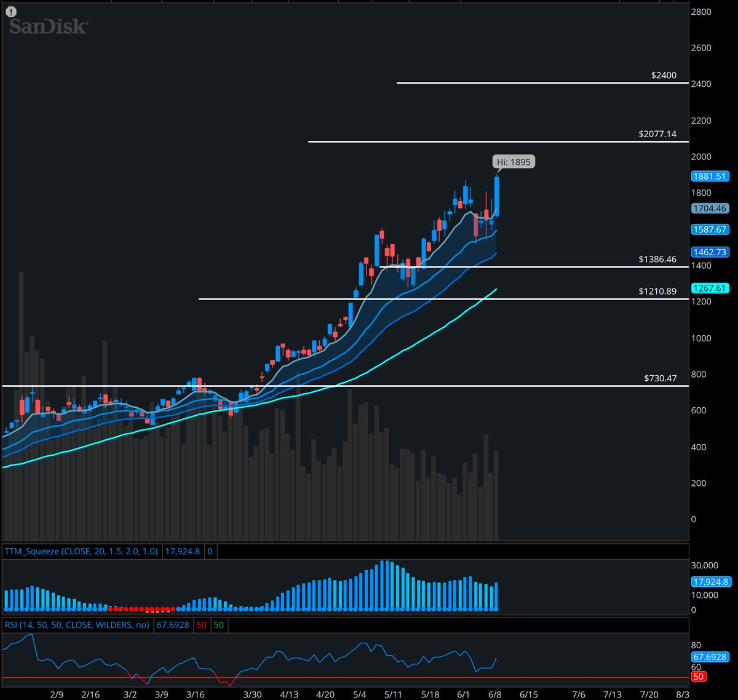
Task: Click the exclamation alert icon above SanDisk
Action: tap(12, 11)
